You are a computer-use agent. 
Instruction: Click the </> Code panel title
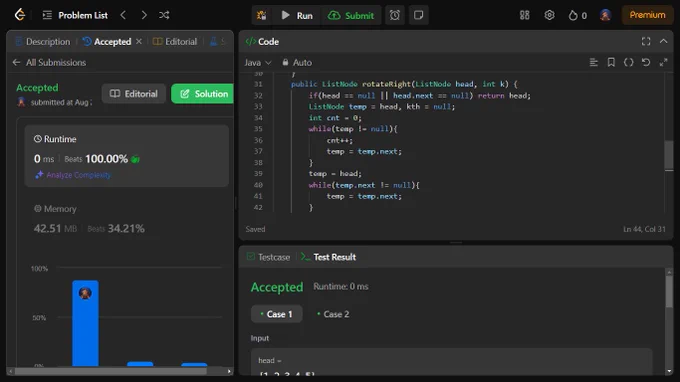(x=262, y=42)
